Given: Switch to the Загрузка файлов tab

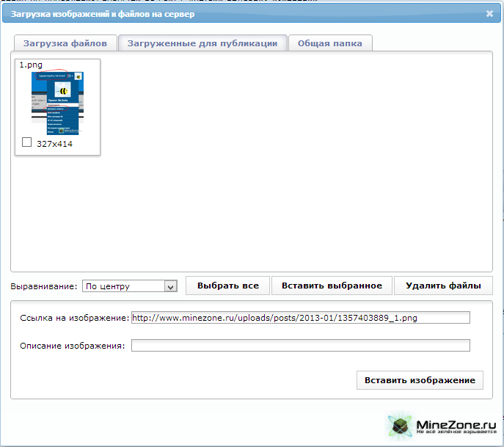Looking at the screenshot, I should 65,43.
